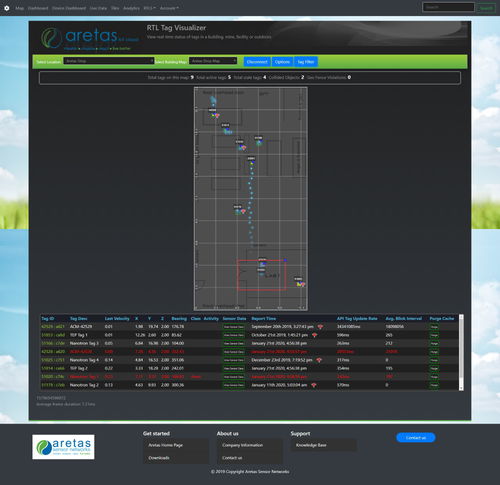
Task: Open Live Data page
Action: (98, 8)
